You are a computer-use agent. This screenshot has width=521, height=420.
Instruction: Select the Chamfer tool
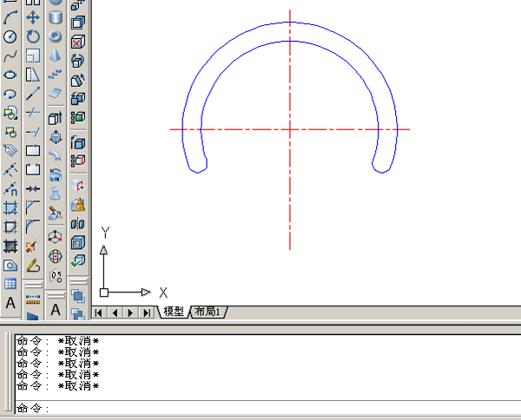[x=33, y=208]
